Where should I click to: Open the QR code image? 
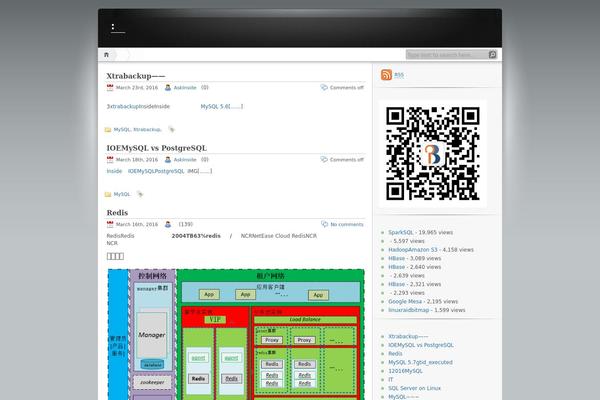(x=433, y=153)
